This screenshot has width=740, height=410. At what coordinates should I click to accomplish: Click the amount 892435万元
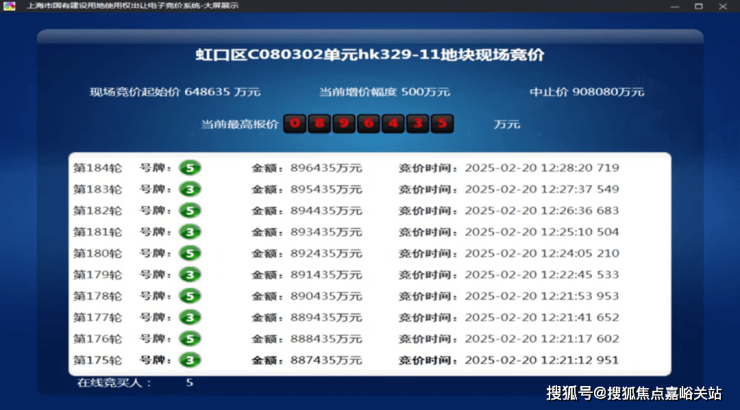click(326, 253)
